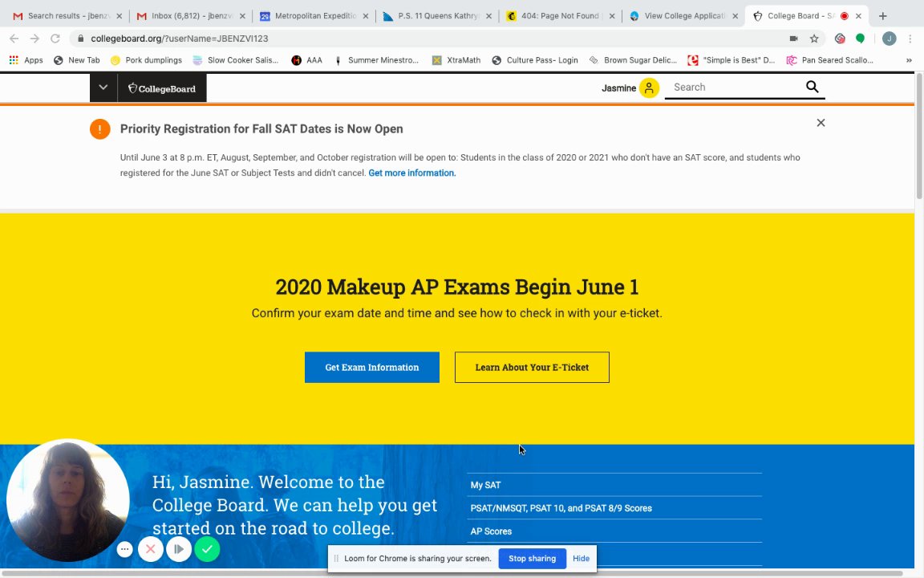The height and width of the screenshot is (578, 924).
Task: Open the Pork dumplings bookmark
Action: click(146, 60)
